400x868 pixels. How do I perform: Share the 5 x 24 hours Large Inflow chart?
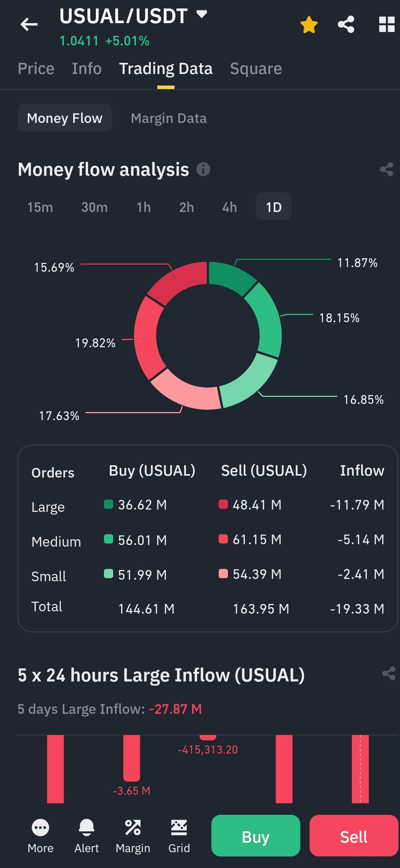(389, 674)
